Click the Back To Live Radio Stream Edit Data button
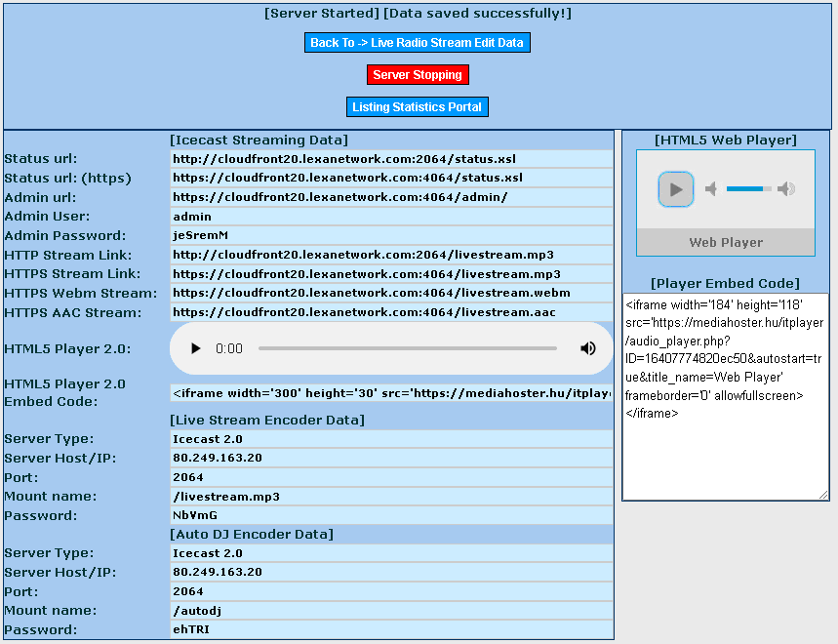 tap(417, 43)
